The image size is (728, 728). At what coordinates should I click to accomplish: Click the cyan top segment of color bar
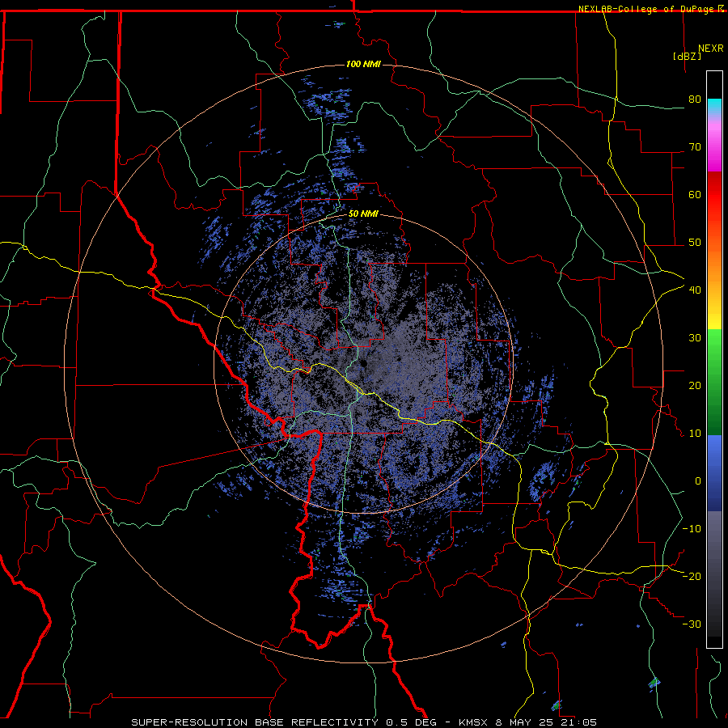(714, 107)
